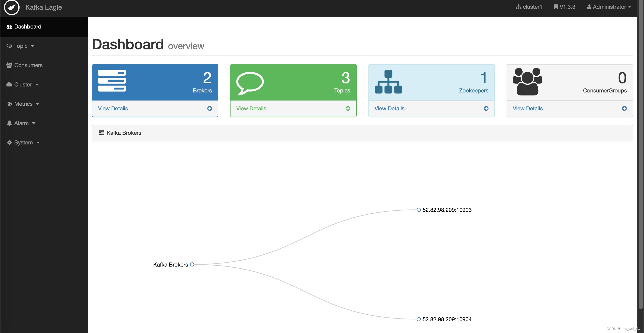Select the Dashboard menu item
The width and height of the screenshot is (644, 333).
(44, 26)
